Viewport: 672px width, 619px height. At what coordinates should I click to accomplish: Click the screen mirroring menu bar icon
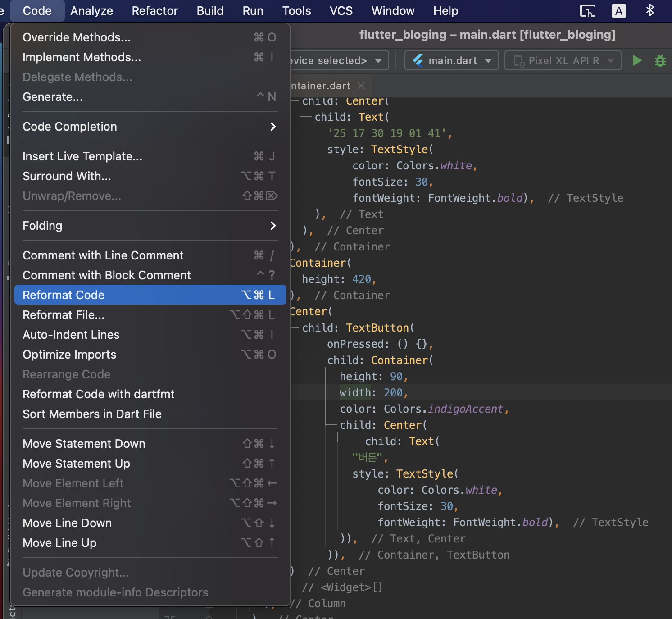point(587,11)
